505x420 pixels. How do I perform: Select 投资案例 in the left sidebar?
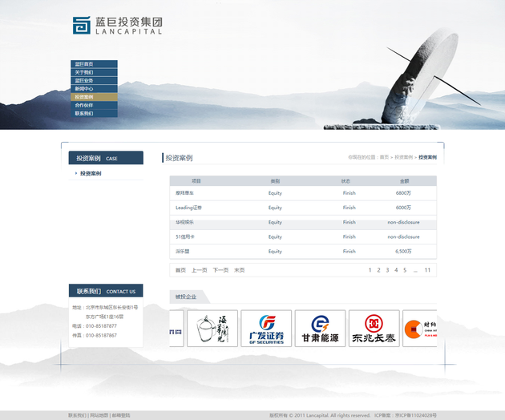pos(91,173)
